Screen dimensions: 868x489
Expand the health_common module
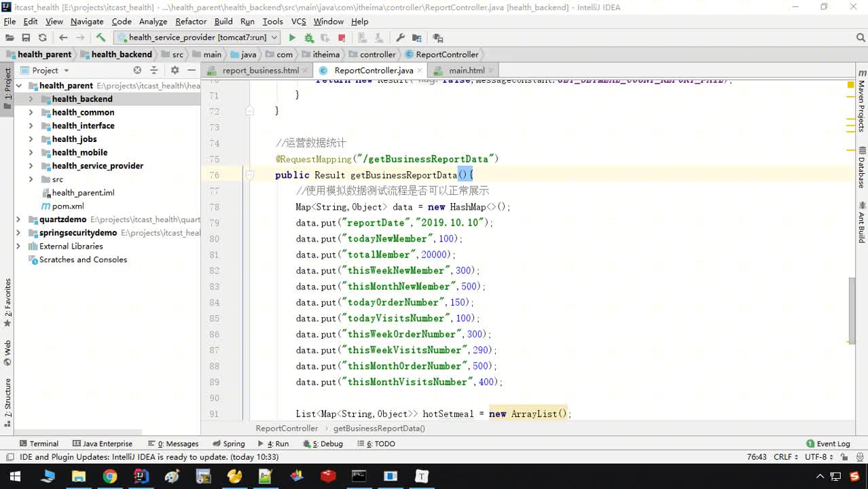coord(31,113)
